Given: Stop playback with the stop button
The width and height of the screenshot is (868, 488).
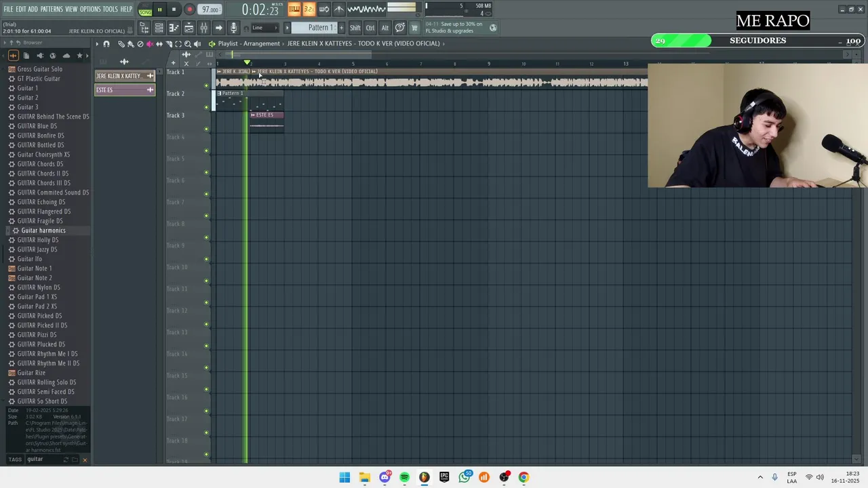Looking at the screenshot, I should pos(174,9).
